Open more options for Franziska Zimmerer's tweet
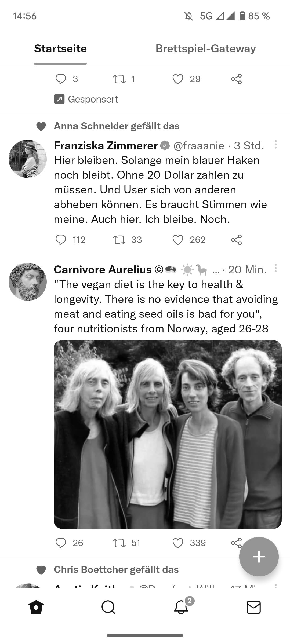 click(x=275, y=145)
